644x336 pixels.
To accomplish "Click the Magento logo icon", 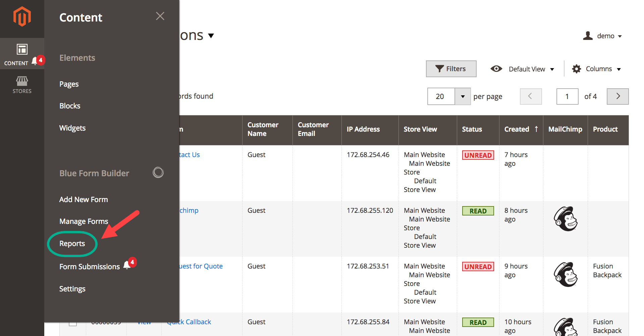I will coord(22,16).
